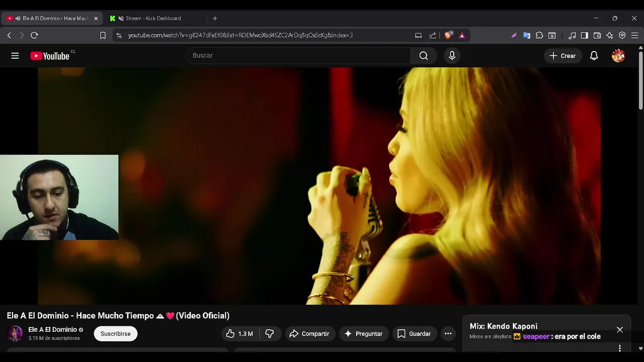Start voice search with microphone icon
The width and height of the screenshot is (644, 362).
pyautogui.click(x=452, y=56)
